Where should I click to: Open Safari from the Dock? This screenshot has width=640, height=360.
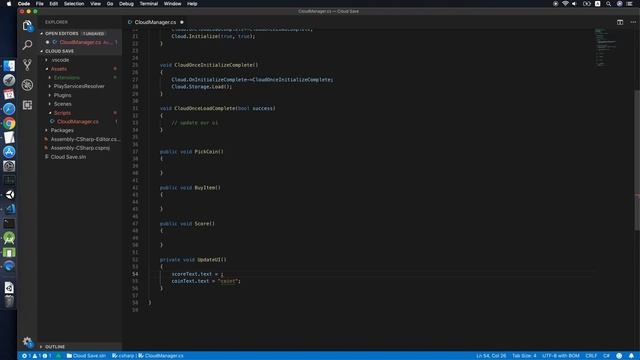click(x=9, y=109)
